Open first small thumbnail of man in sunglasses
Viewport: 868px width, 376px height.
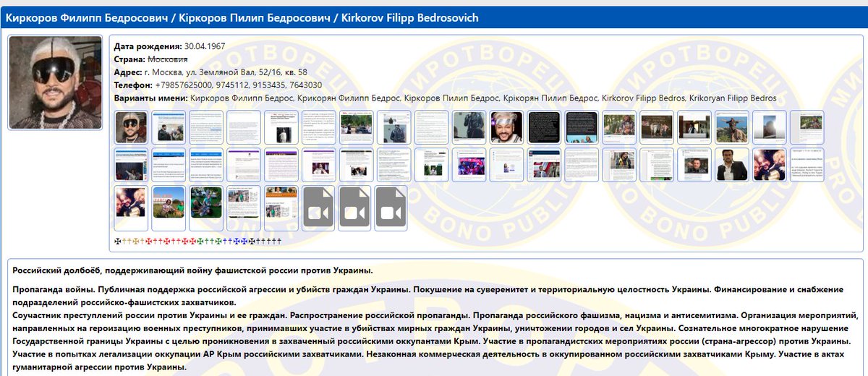(131, 127)
